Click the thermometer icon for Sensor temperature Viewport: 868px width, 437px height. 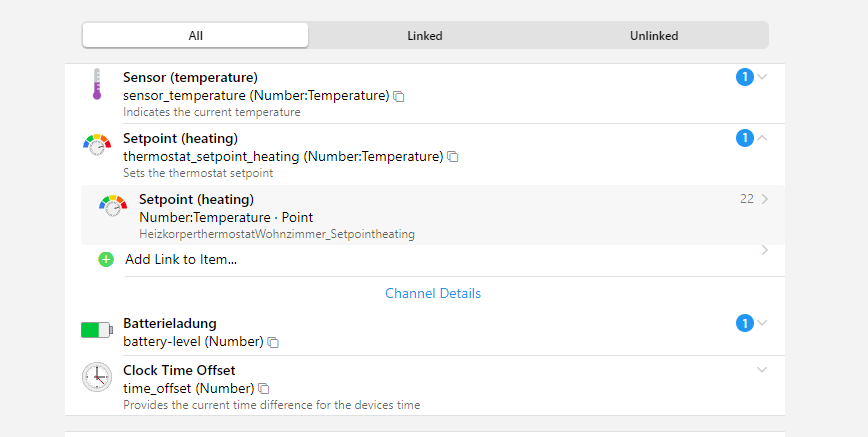click(x=97, y=85)
